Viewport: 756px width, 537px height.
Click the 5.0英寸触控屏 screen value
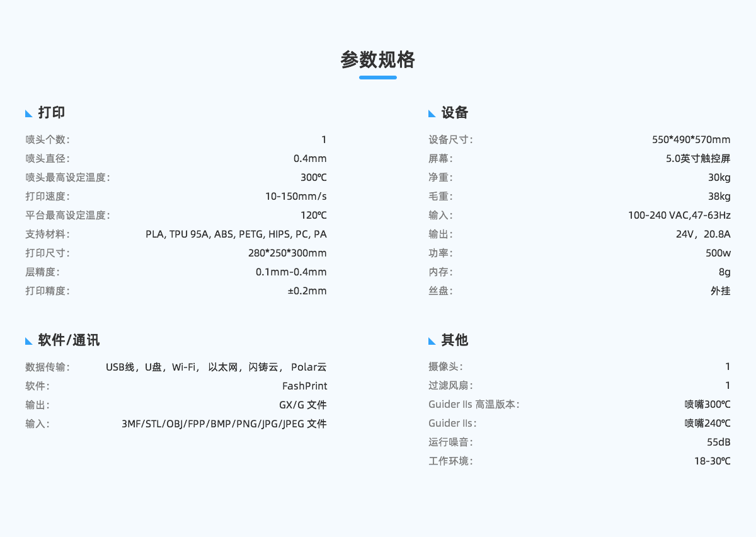coord(698,159)
